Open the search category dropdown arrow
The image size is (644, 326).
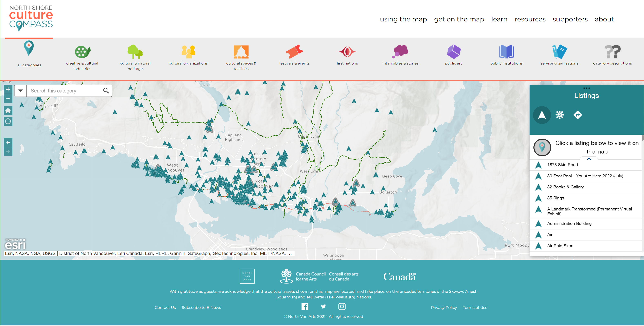pos(20,91)
